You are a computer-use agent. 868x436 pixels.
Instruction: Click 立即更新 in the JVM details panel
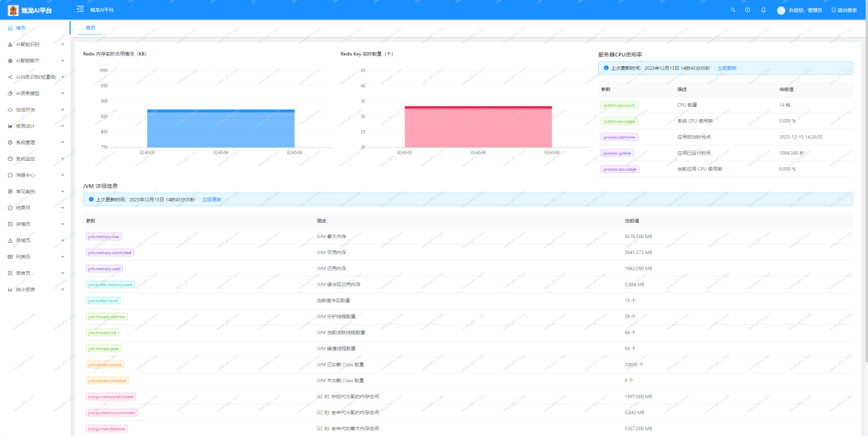coord(211,199)
